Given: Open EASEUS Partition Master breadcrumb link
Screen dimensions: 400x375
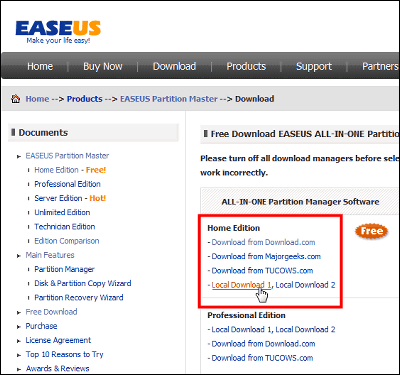Looking at the screenshot, I should pyautogui.click(x=169, y=99).
